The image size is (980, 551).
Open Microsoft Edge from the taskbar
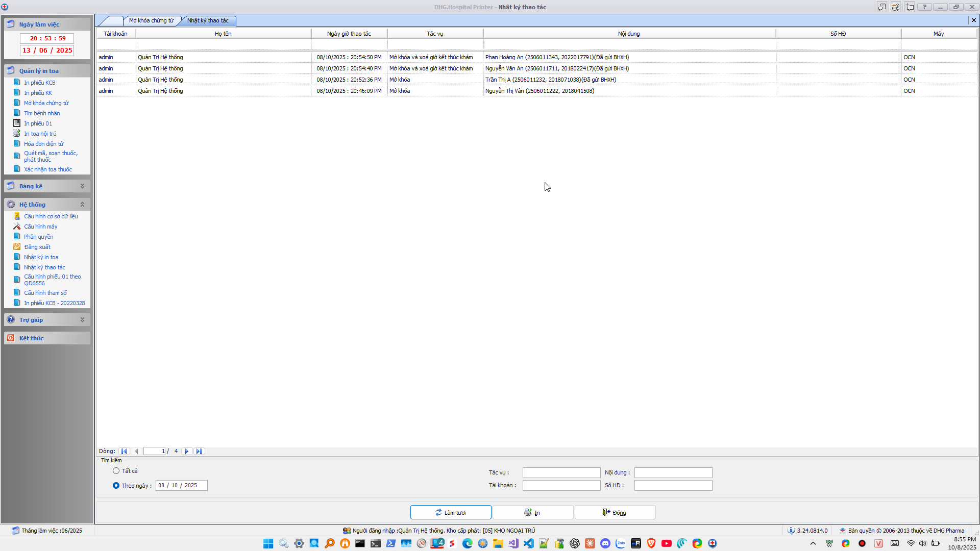[467, 543]
